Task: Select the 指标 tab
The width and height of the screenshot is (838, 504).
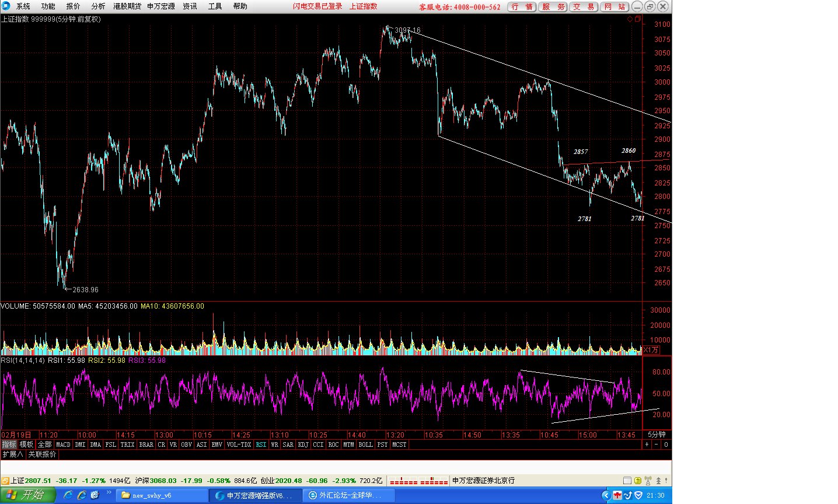Action: coord(9,444)
